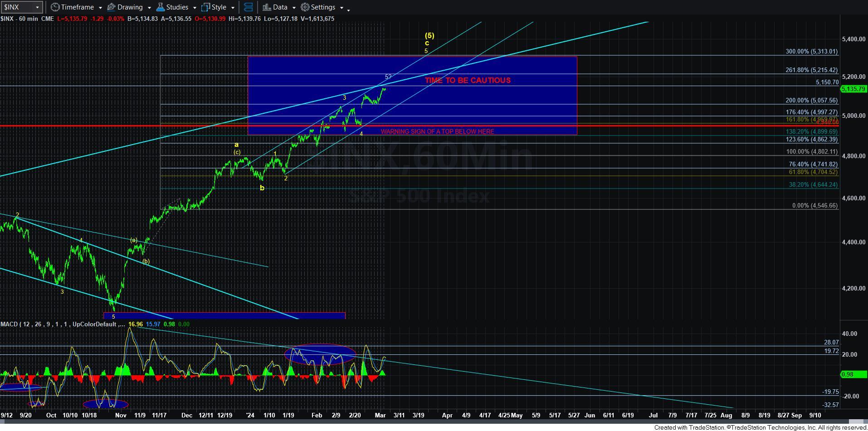The width and height of the screenshot is (868, 431).
Task: Open the Data menu label
Action: [x=280, y=7]
